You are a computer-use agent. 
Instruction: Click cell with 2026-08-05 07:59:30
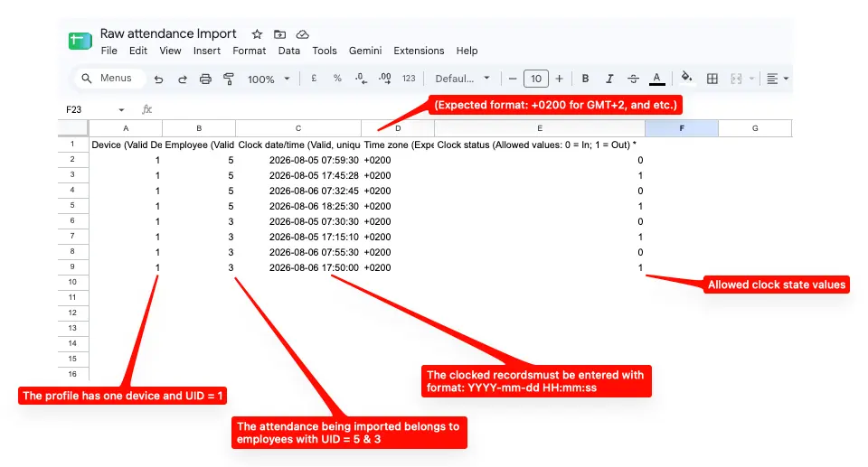298,160
